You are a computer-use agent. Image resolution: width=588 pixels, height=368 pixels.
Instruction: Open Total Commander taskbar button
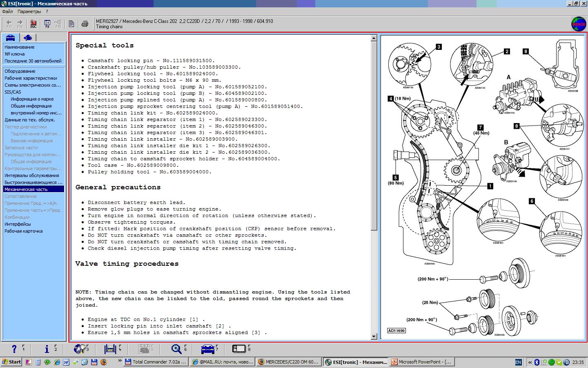[156, 362]
